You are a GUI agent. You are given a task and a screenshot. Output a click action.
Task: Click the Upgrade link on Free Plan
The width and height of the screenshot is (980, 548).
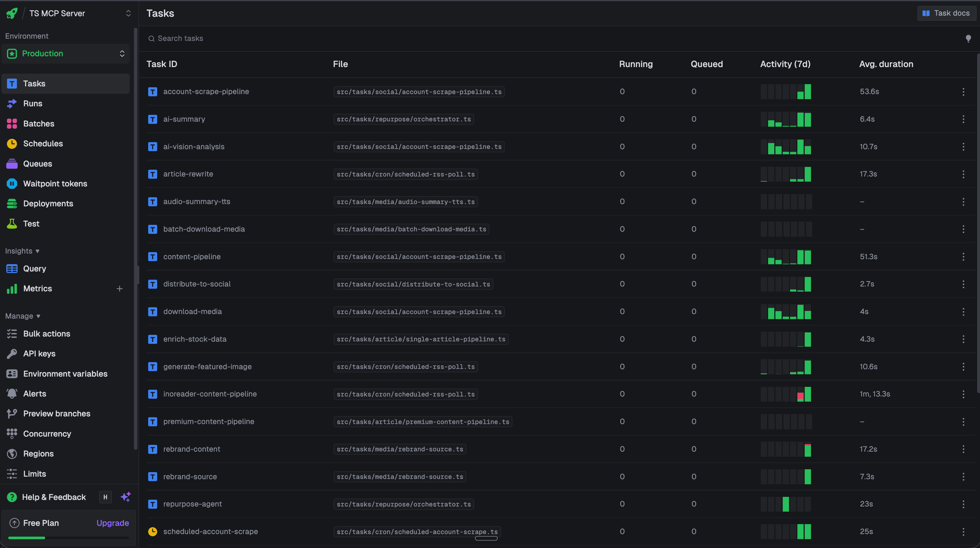pos(112,522)
